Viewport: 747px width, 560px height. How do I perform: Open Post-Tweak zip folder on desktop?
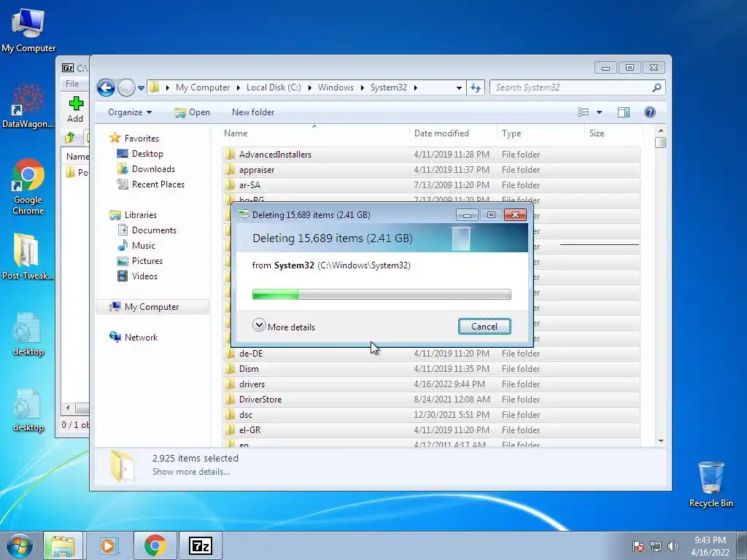point(28,257)
